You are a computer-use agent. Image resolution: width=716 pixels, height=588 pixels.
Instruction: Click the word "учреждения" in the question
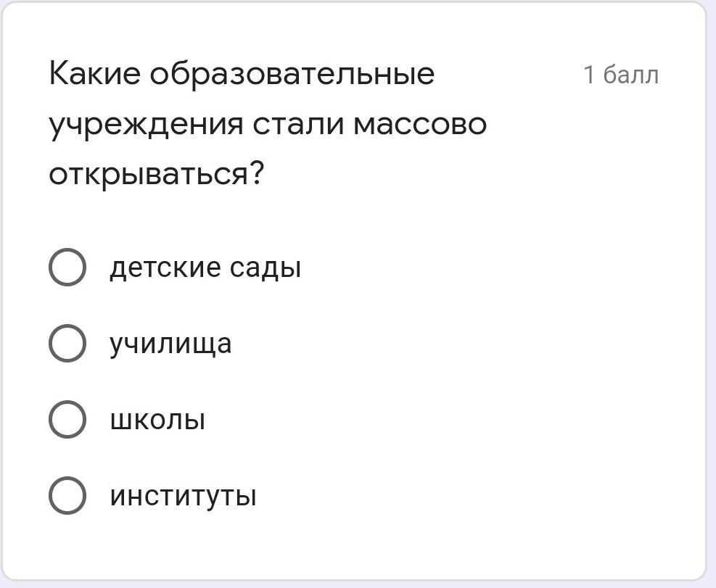(146, 125)
